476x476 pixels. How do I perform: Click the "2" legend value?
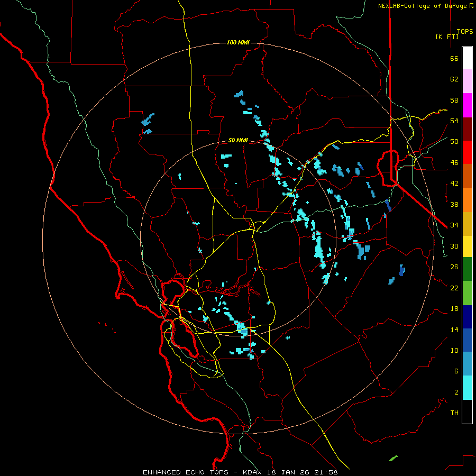[456, 392]
